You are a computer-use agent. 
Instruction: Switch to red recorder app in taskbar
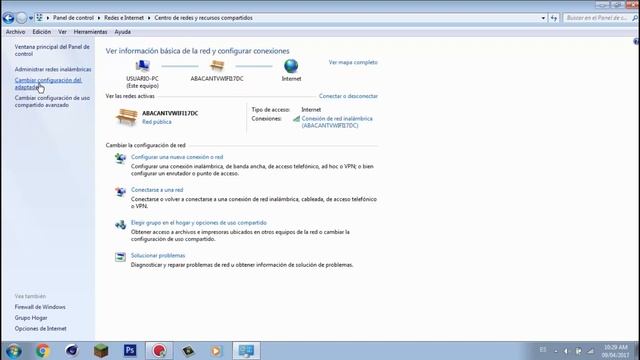point(159,351)
